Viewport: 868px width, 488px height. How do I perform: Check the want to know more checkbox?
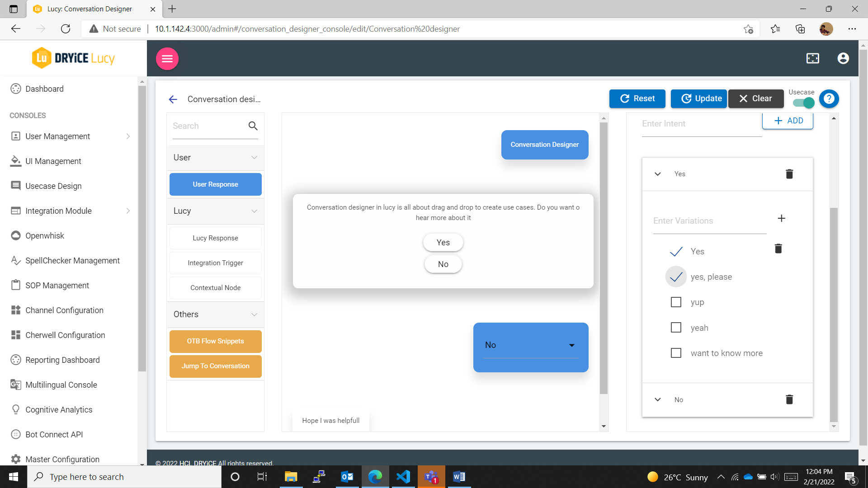coord(676,353)
